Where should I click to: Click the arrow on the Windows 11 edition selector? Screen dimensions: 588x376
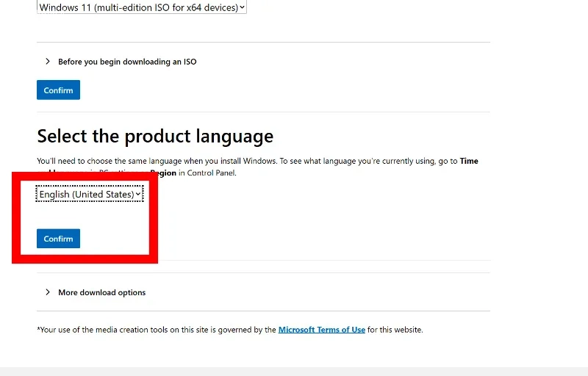coord(243,7)
